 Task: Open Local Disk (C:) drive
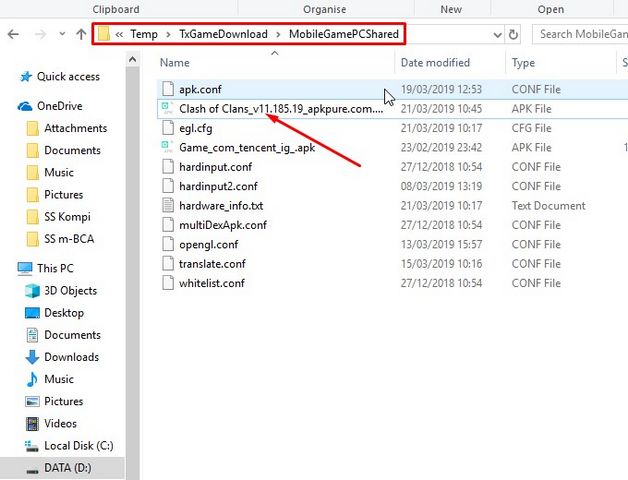coord(78,446)
